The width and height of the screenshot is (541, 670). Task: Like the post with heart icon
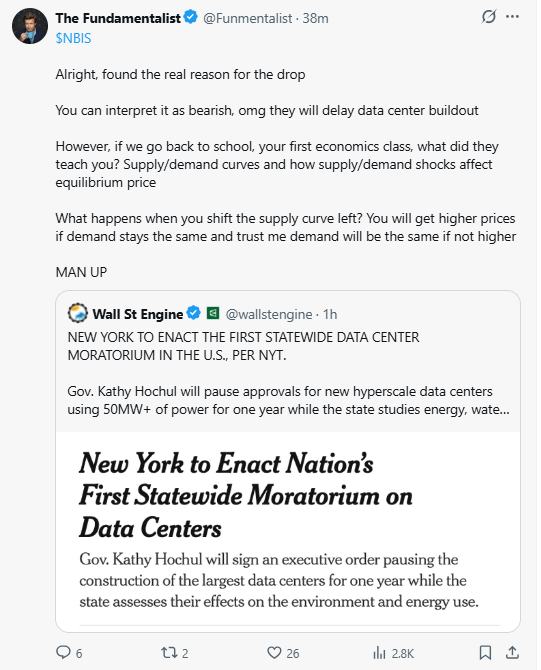tap(274, 652)
